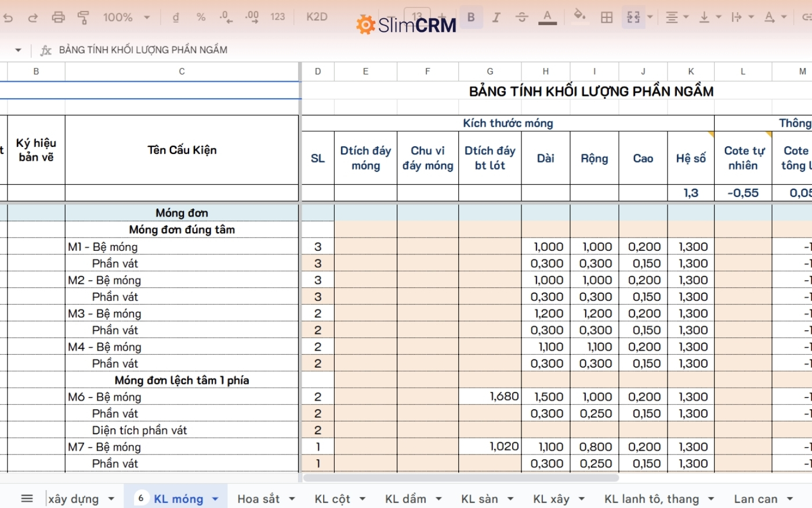
Task: Open the text color picker
Action: click(x=547, y=17)
